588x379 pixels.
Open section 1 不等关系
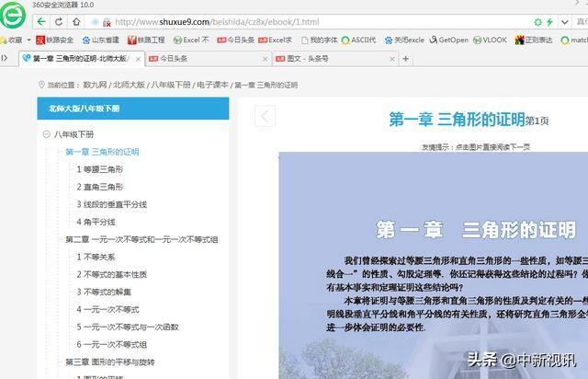pos(96,257)
